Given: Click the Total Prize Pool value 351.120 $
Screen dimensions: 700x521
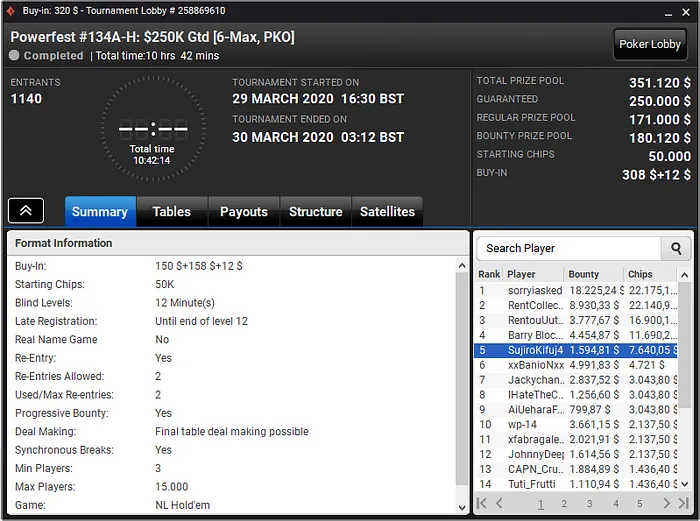Looking at the screenshot, I should (659, 83).
